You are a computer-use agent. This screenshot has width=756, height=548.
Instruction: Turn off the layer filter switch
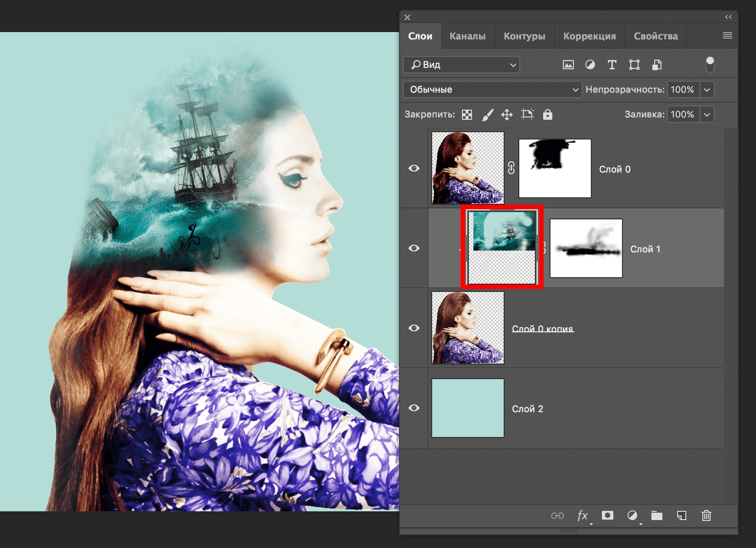coord(710,65)
